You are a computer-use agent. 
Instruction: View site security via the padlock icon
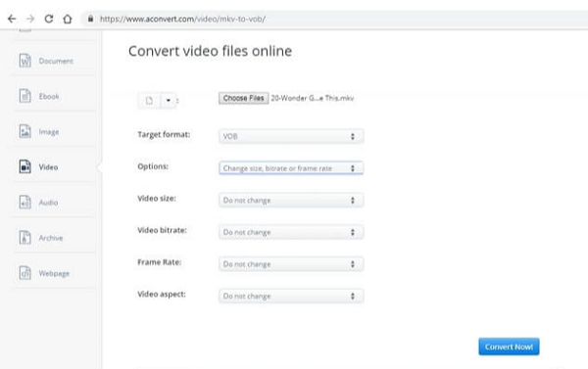point(90,19)
